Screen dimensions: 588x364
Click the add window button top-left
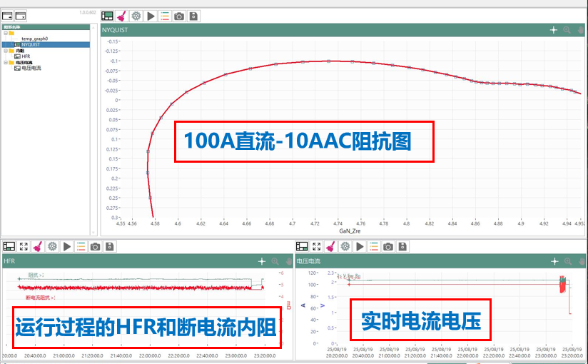(x=8, y=16)
